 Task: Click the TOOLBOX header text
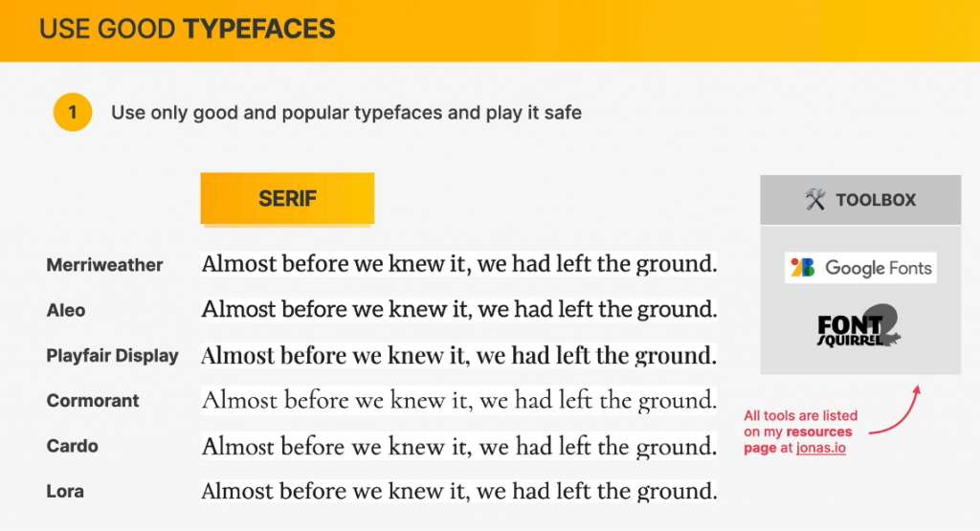pyautogui.click(x=876, y=200)
